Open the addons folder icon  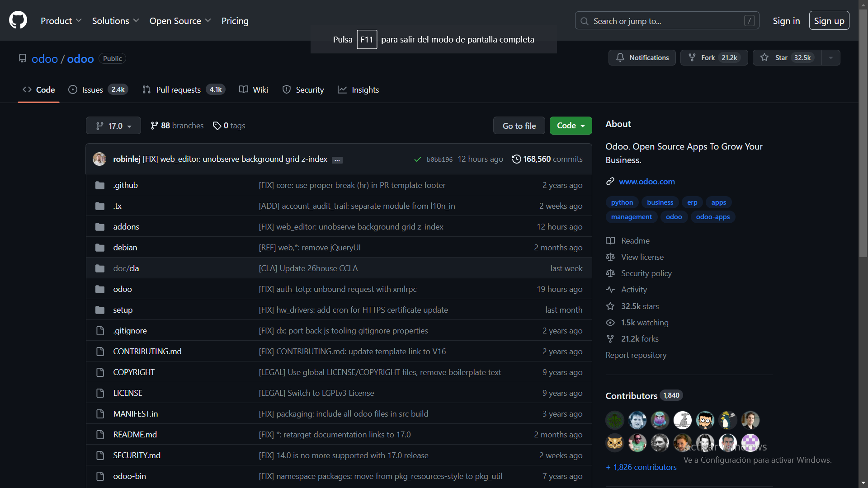pyautogui.click(x=100, y=227)
